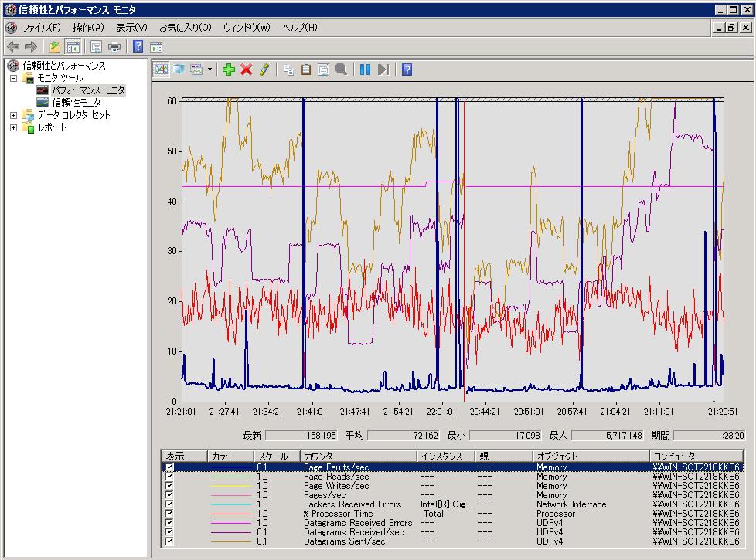Image resolution: width=756 pixels, height=560 pixels.
Task: Click the green plus Add Counters icon
Action: click(228, 70)
